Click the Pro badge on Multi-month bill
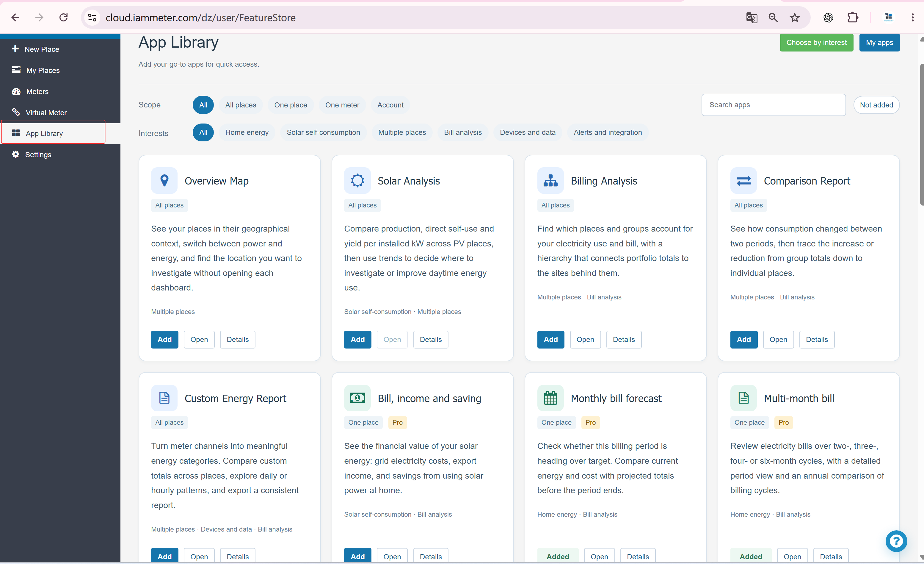 783,422
